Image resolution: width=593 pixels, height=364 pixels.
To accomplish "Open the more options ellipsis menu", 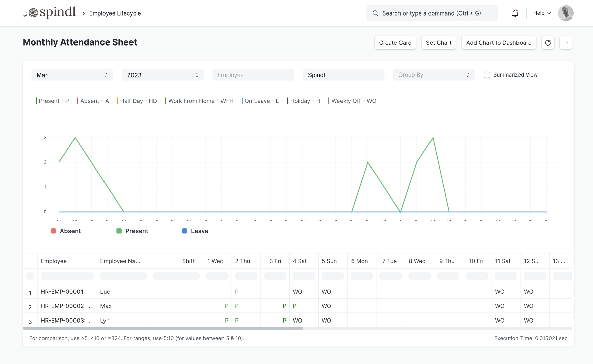I will [x=566, y=42].
